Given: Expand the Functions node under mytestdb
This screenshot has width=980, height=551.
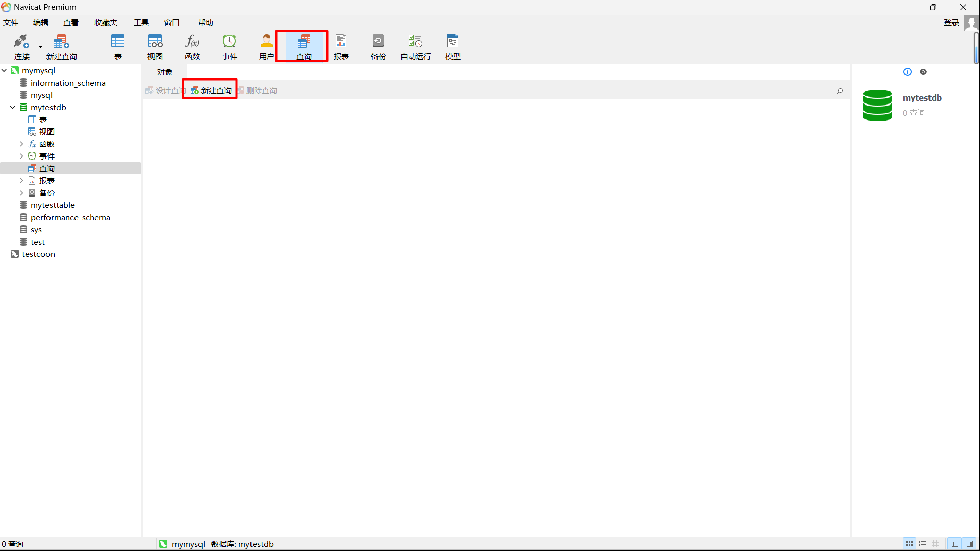Looking at the screenshot, I should (x=21, y=144).
